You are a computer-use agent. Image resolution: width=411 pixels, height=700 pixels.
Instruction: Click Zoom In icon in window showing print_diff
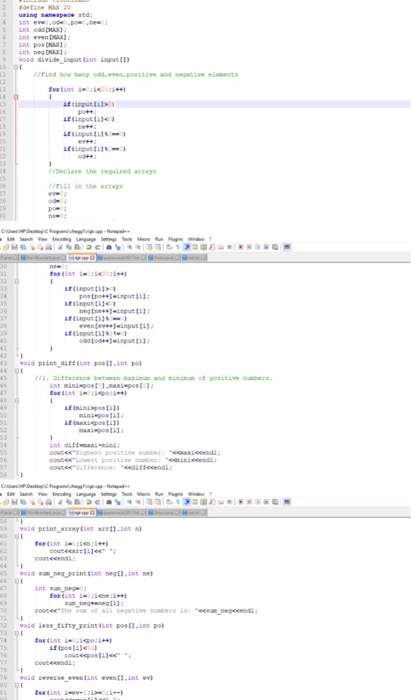point(129,247)
